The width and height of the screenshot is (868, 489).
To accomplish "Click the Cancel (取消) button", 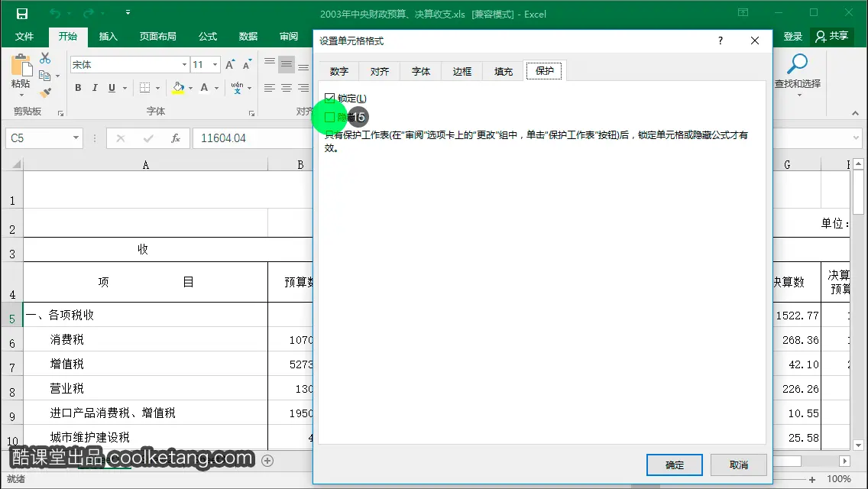I will click(x=738, y=465).
